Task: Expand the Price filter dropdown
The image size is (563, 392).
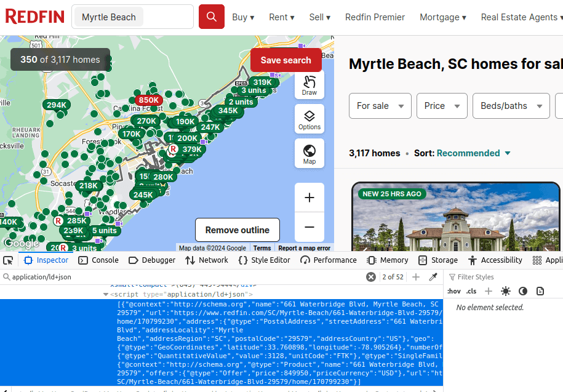Action: [442, 106]
